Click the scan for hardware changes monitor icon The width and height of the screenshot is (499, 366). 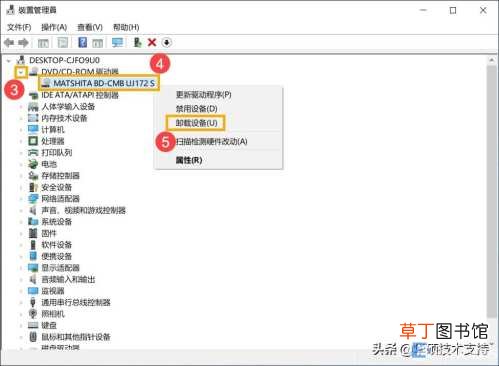117,42
